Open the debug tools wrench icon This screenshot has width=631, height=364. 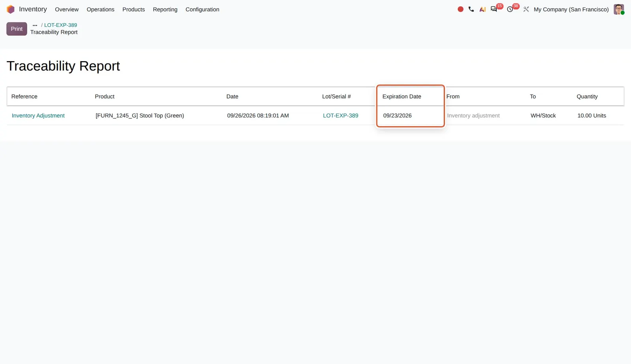[526, 9]
